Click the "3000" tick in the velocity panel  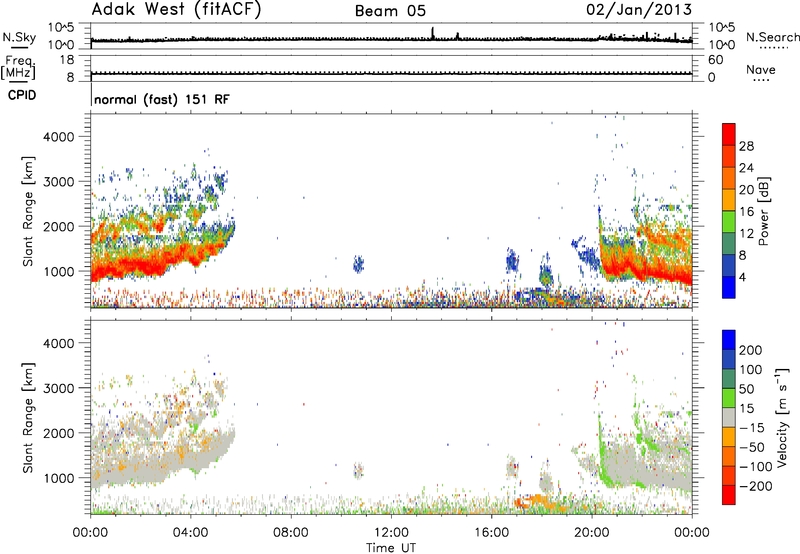coord(59,388)
